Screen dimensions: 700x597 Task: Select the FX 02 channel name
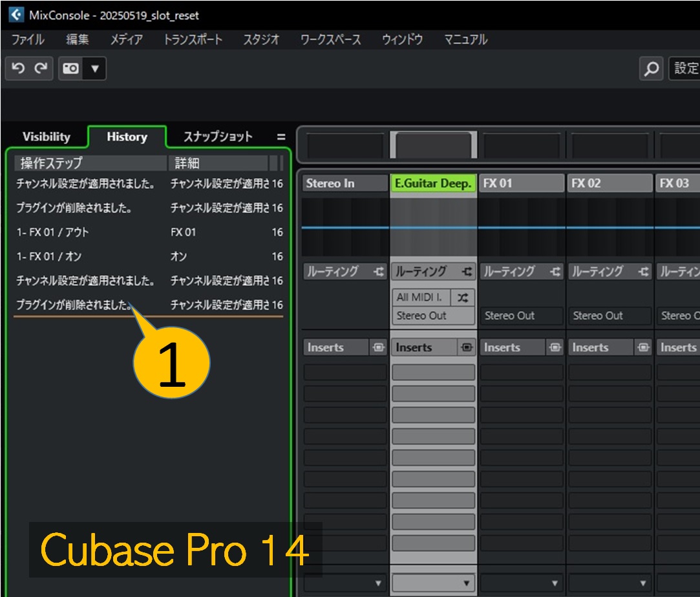(x=610, y=183)
